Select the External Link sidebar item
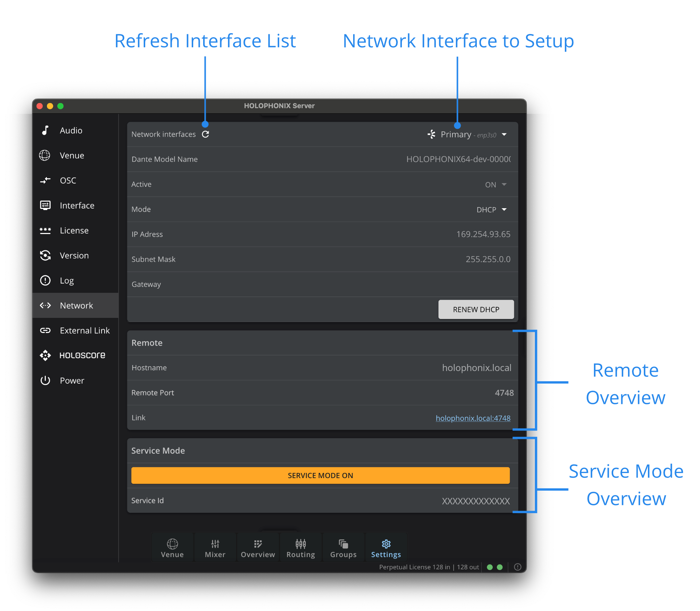The width and height of the screenshot is (700, 611). [84, 331]
